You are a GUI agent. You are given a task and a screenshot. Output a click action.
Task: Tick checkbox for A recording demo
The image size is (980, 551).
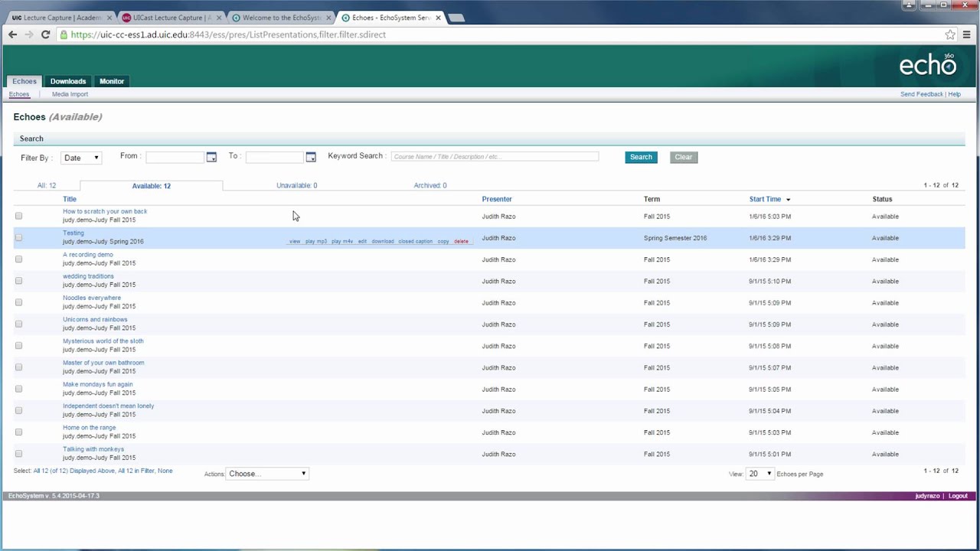(x=19, y=259)
